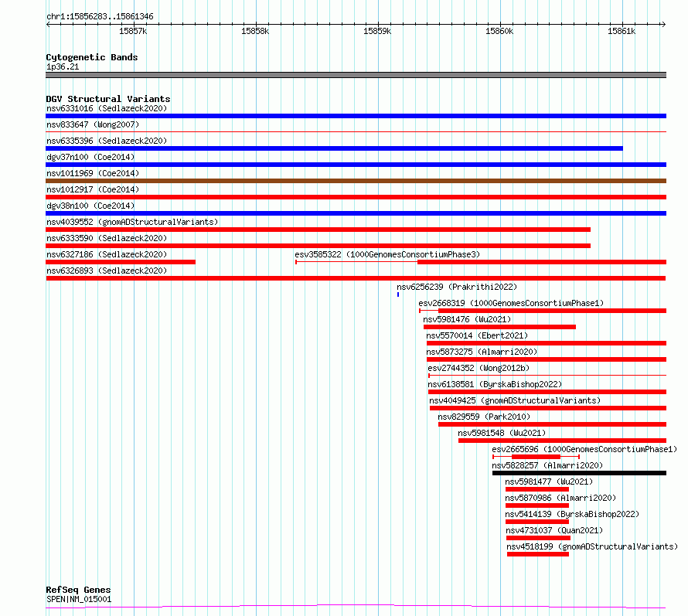Click the red bar under nsv4518199
688x616 pixels.
point(538,554)
